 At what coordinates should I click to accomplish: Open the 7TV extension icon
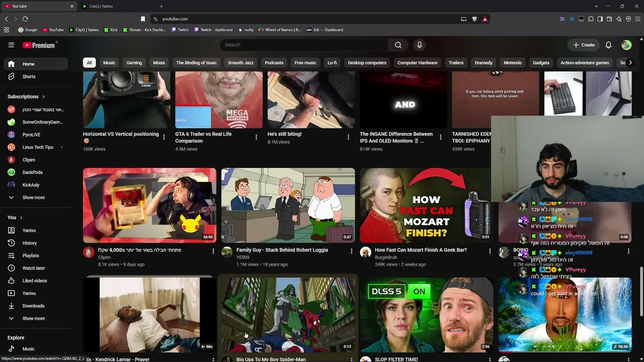tap(562, 19)
